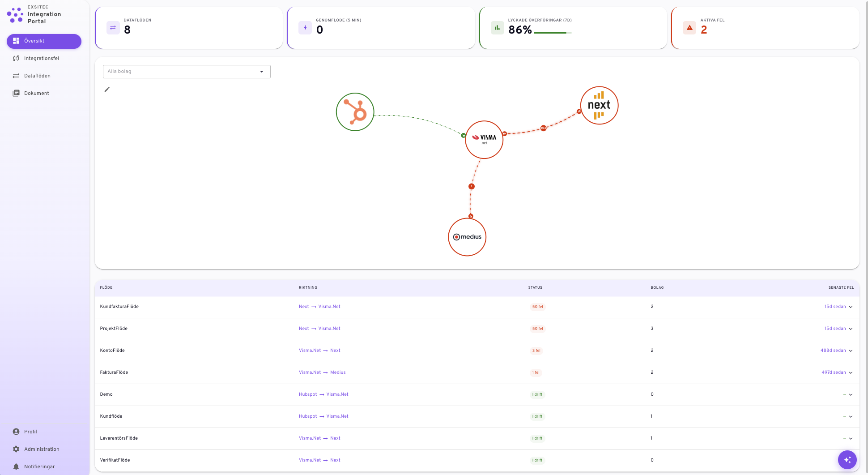Select the HubSpot node in the diagram
Viewport: 868px width, 475px height.
point(355,112)
